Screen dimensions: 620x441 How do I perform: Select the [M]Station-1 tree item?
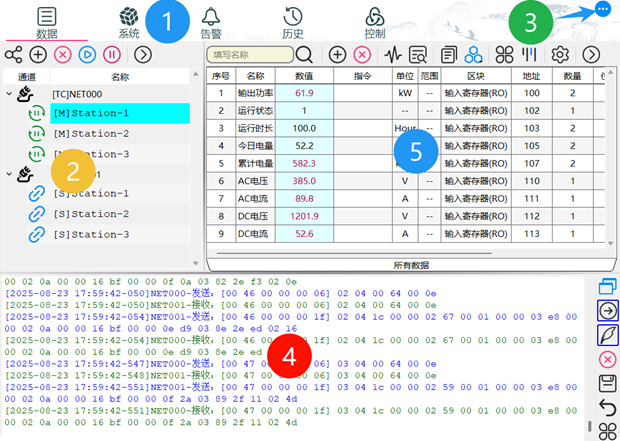pos(120,113)
